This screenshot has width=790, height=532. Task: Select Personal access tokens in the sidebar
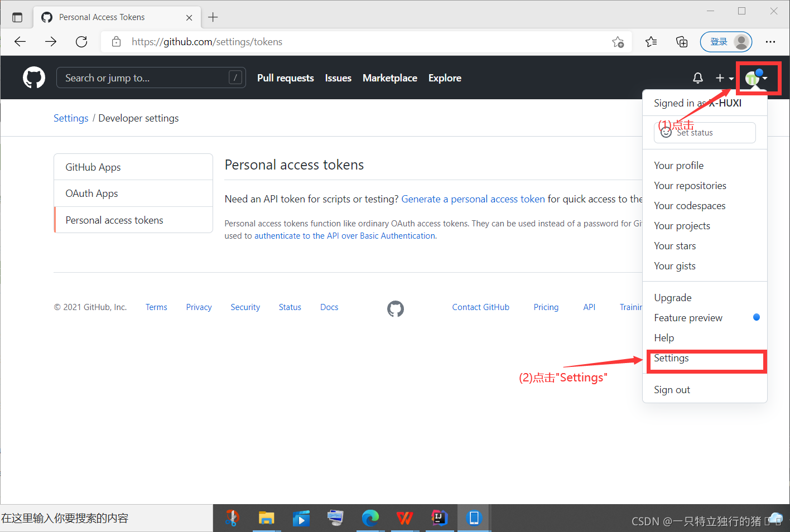pos(133,220)
